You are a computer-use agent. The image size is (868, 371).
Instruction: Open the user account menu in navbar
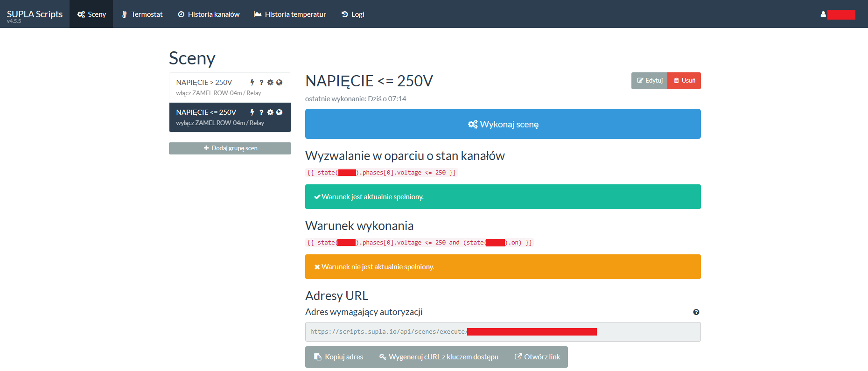[x=837, y=14]
